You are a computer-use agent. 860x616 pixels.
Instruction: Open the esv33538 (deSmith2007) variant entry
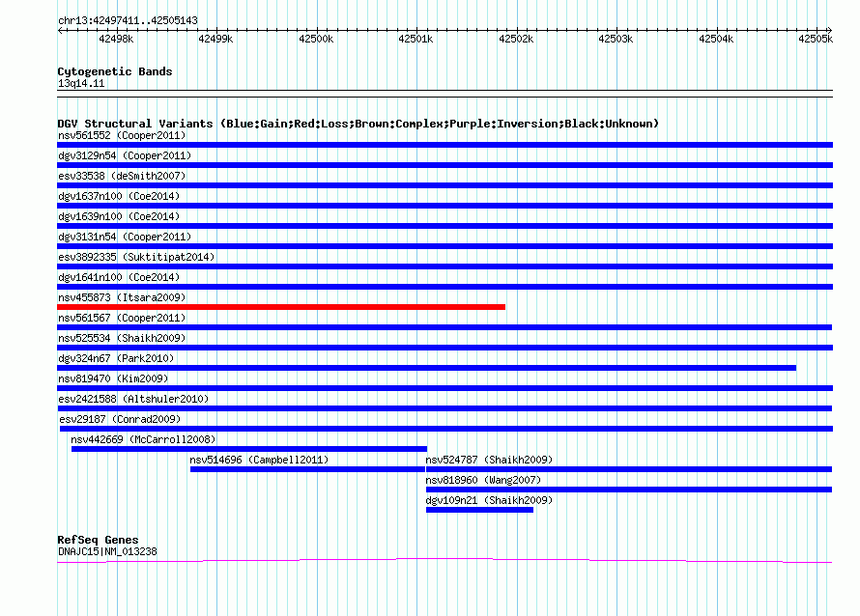(x=121, y=176)
